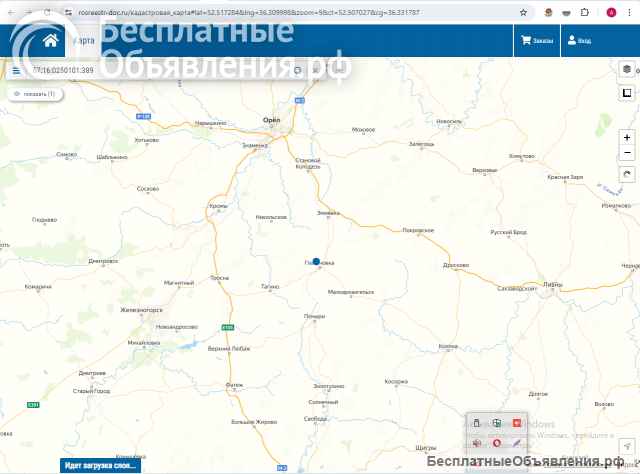Click the red record circle in overlay
The width and height of the screenshot is (640, 474).
click(x=497, y=443)
